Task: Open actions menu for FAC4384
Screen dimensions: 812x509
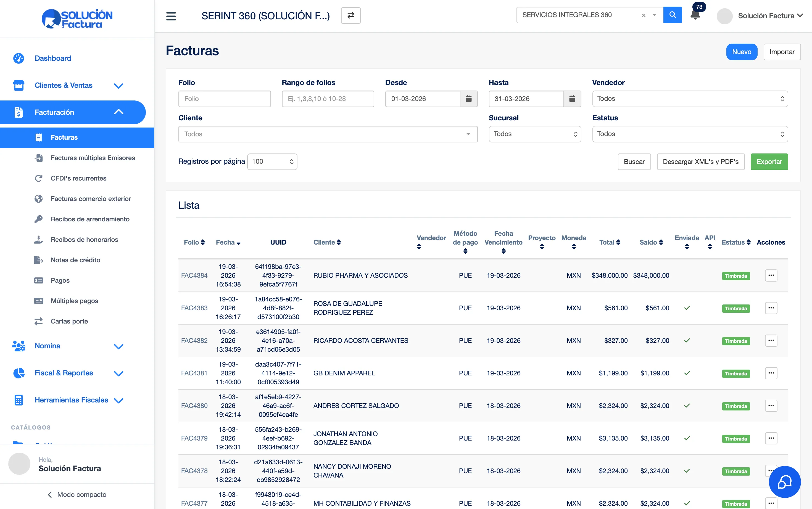Action: click(771, 275)
